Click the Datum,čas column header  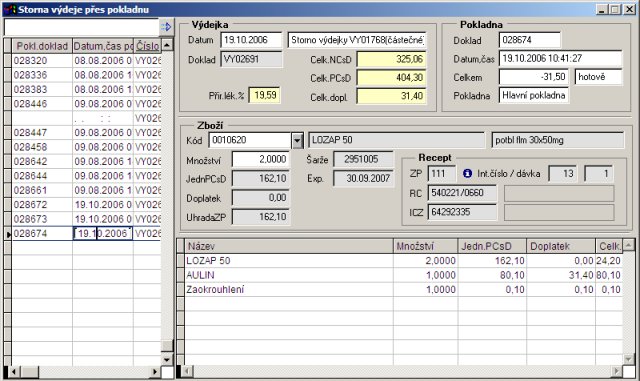coord(103,46)
